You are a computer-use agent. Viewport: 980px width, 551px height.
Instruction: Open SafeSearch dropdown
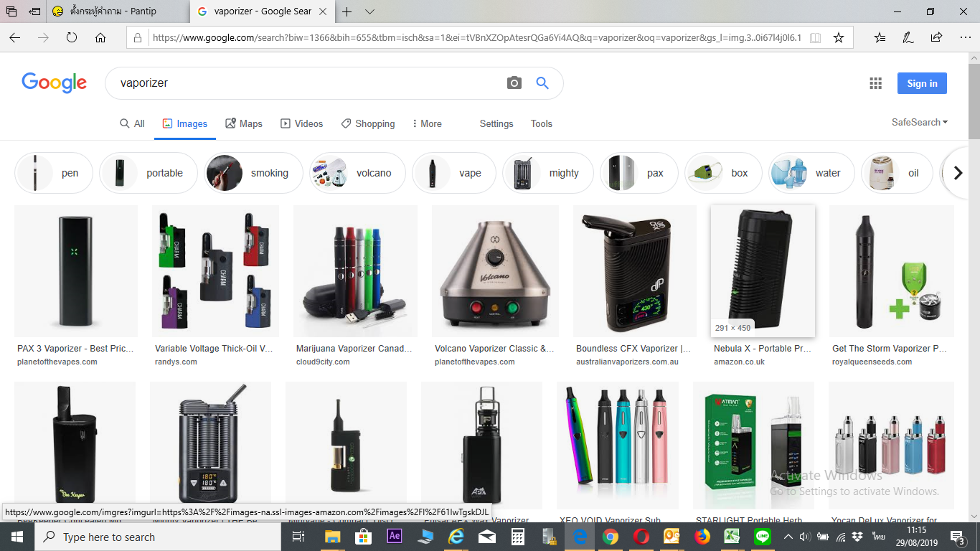[x=920, y=123]
